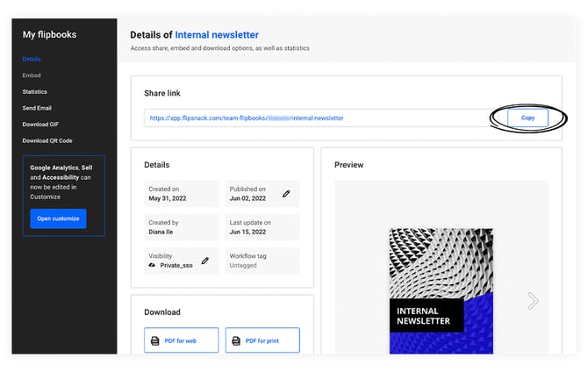588x372 pixels.
Task: Open Send Email option
Action: [37, 108]
